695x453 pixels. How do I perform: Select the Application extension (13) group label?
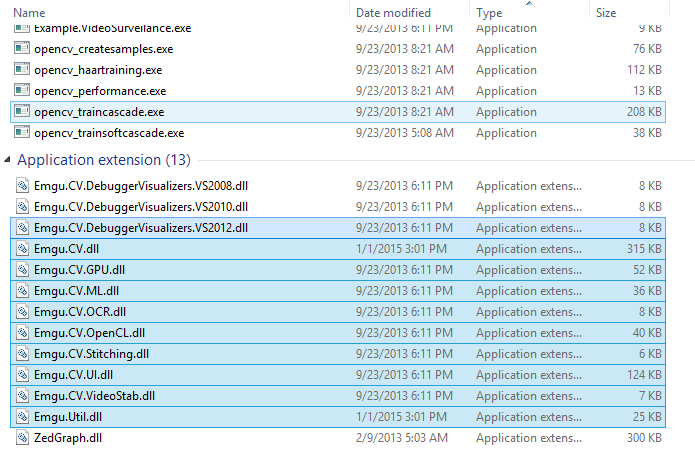point(103,160)
